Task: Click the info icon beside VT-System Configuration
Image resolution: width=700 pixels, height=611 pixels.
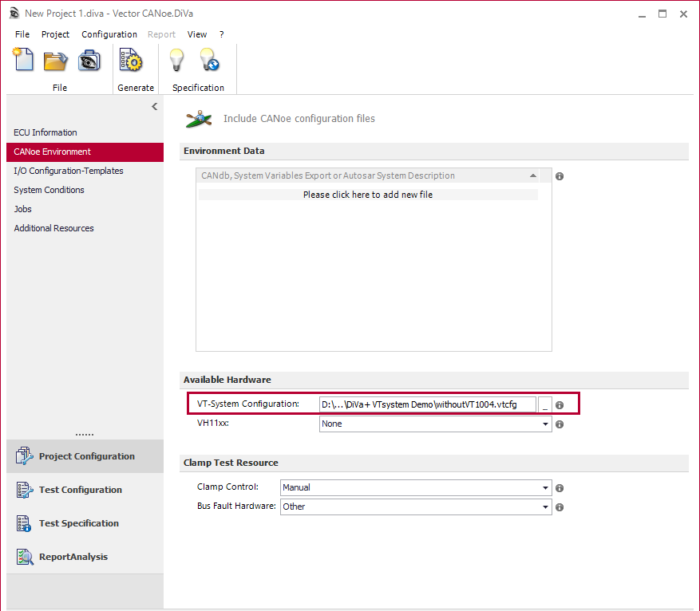Action: pos(560,405)
